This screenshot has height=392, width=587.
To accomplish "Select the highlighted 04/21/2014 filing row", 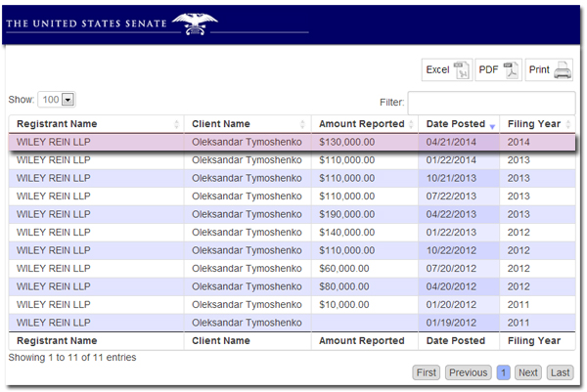I will click(293, 142).
